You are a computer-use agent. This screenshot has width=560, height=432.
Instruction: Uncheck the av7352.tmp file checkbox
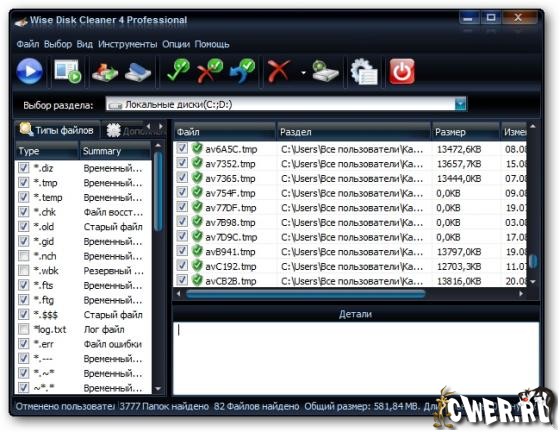182,163
